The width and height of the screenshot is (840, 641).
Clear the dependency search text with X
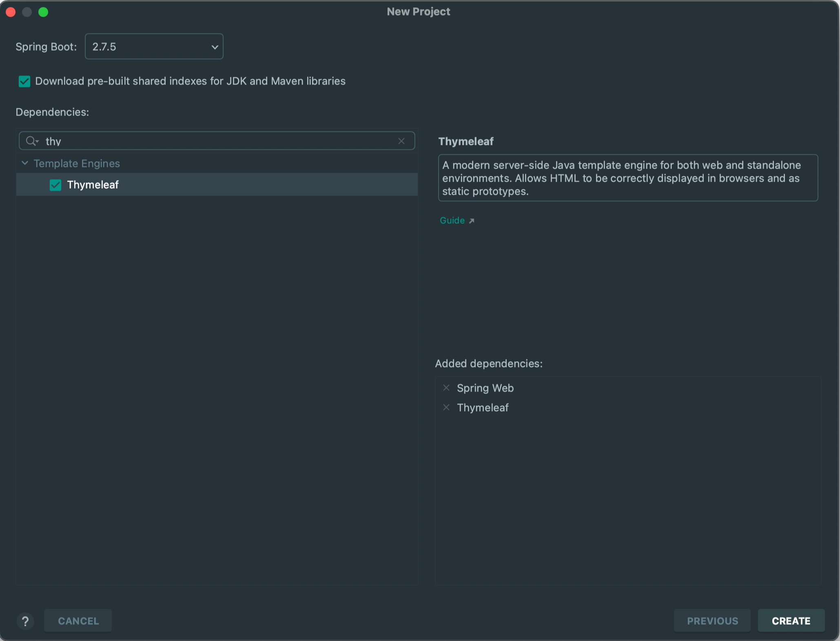pyautogui.click(x=401, y=141)
